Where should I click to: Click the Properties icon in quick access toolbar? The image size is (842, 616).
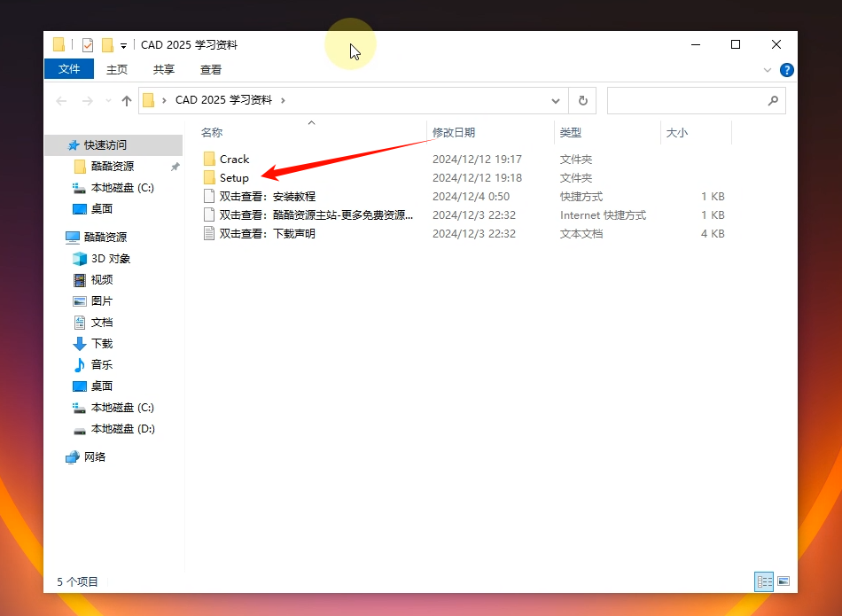click(87, 45)
